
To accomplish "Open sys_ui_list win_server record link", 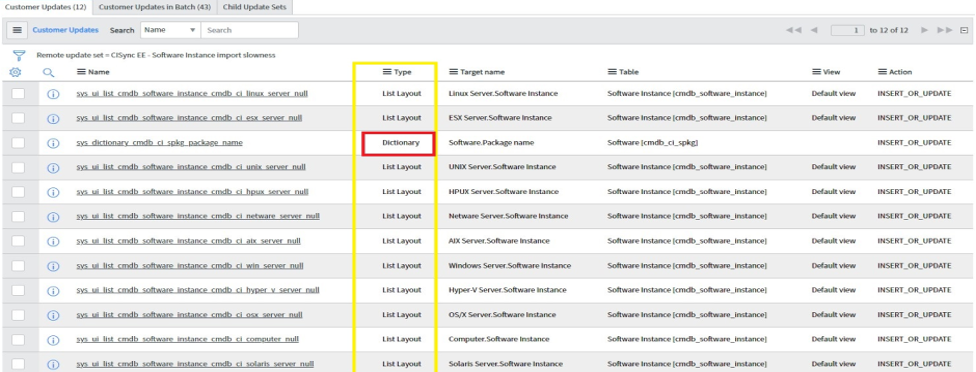I will click(x=190, y=265).
